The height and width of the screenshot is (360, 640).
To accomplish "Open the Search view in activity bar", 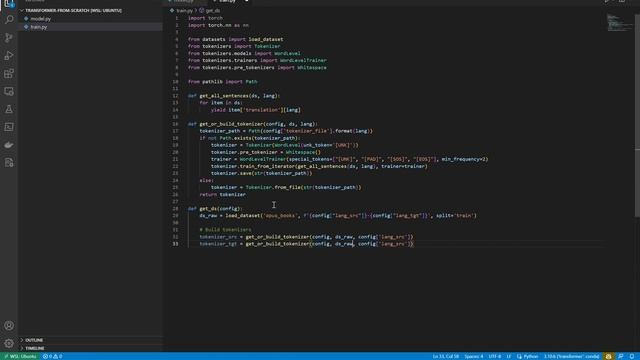I will [9, 19].
